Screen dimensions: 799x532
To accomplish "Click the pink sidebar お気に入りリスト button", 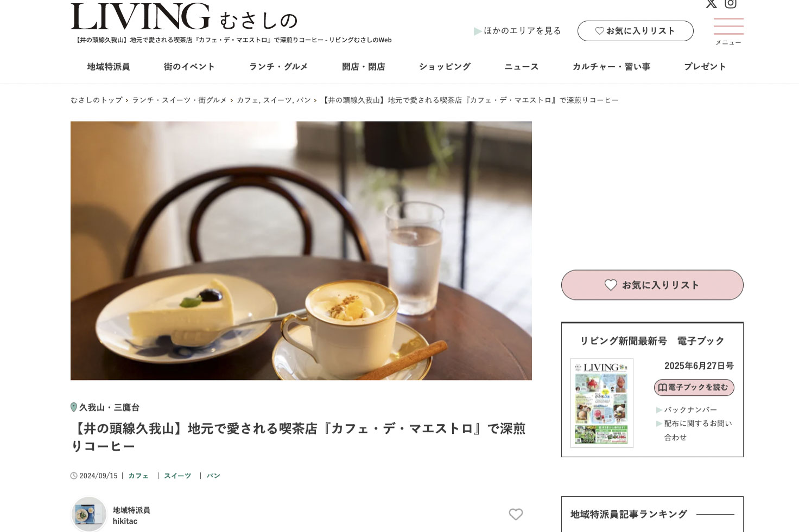I will point(652,285).
